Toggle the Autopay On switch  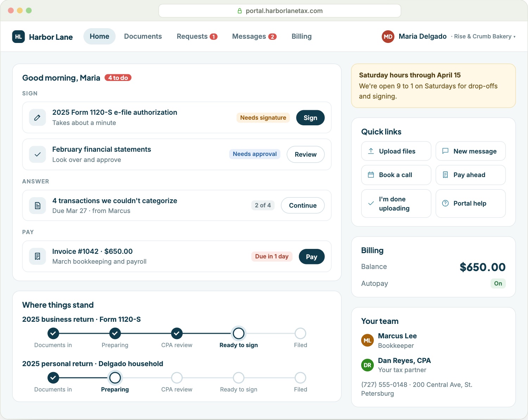pyautogui.click(x=498, y=283)
